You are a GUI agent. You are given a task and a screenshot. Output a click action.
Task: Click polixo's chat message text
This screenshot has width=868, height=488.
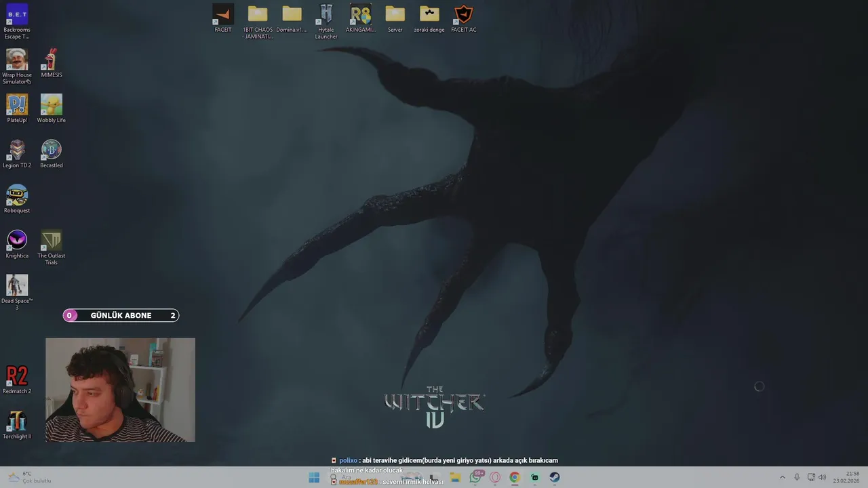click(445, 465)
